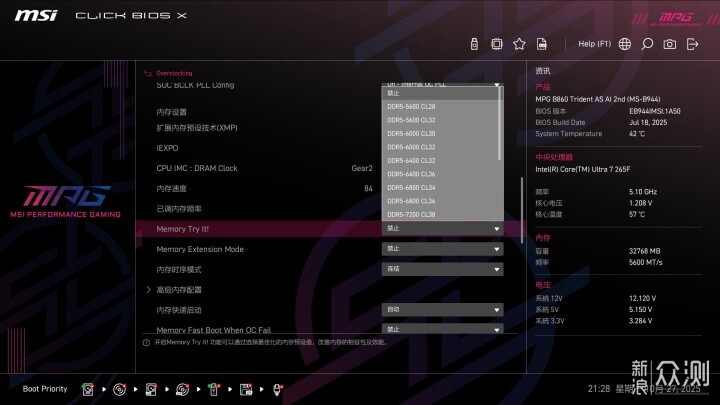Click the SOC BCLK PLL Config label
720x405 pixels.
point(195,85)
